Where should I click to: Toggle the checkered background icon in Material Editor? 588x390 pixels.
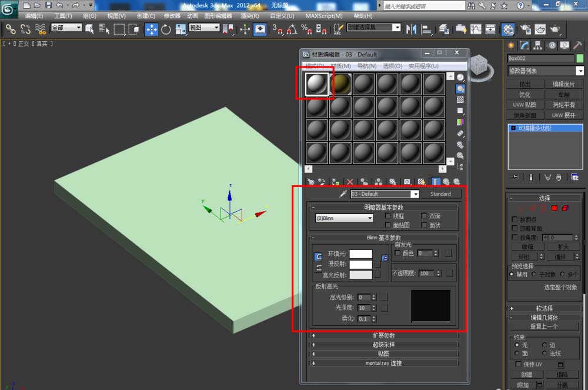coord(460,100)
